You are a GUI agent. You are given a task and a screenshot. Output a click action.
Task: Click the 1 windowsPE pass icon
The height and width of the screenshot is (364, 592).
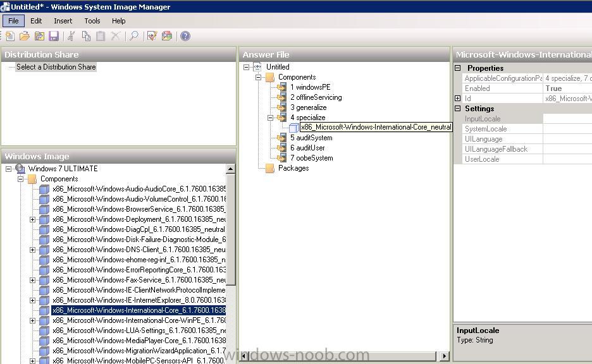pos(281,87)
